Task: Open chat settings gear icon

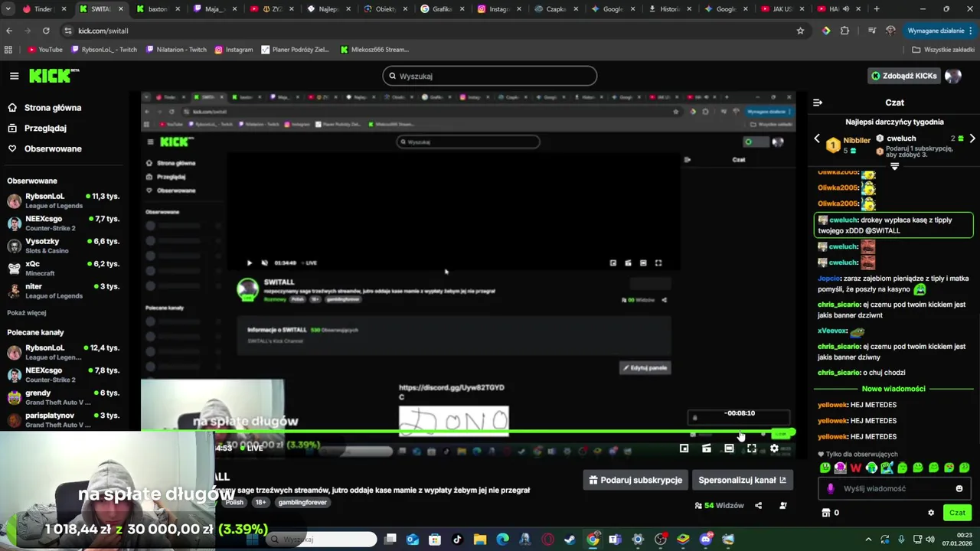Action: [x=931, y=513]
